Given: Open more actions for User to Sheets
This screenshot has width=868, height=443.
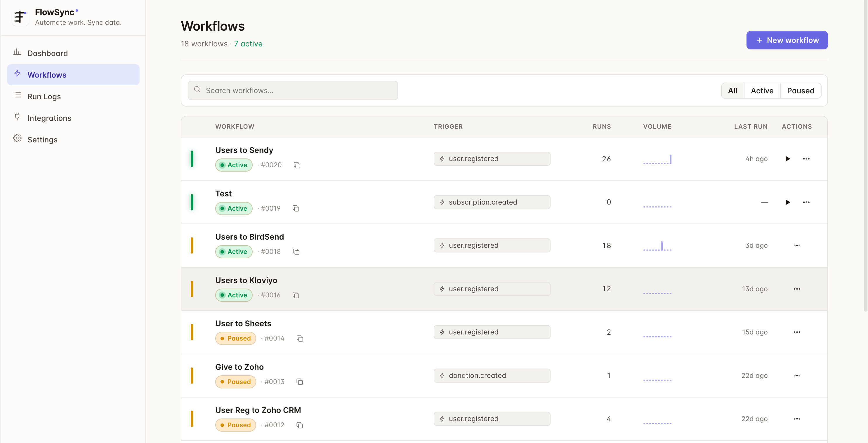Looking at the screenshot, I should click(796, 332).
